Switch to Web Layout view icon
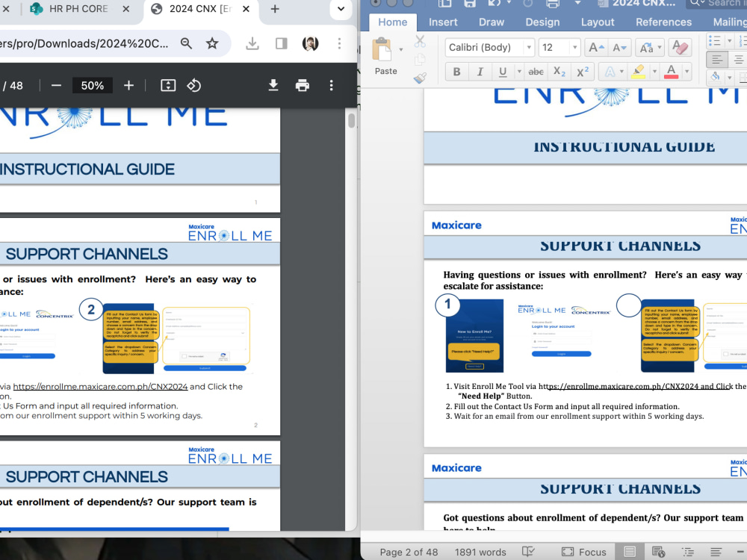 point(658,552)
